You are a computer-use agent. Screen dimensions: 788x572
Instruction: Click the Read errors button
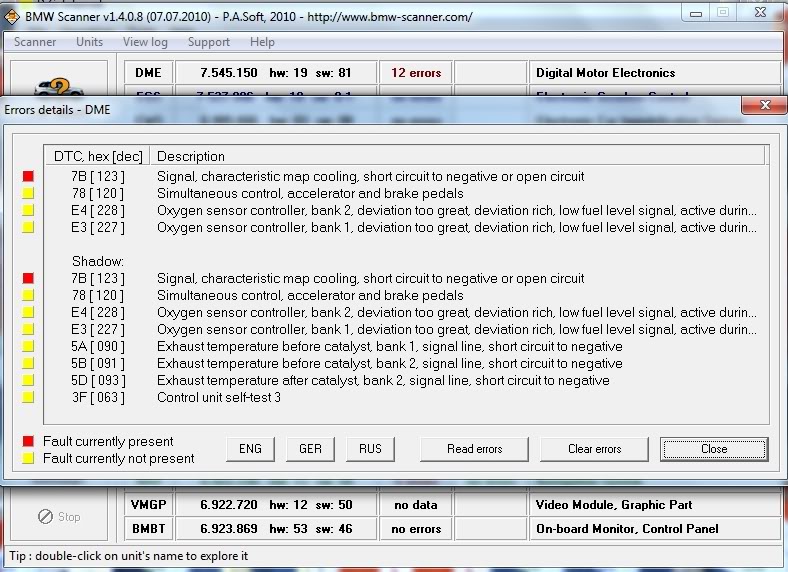(474, 449)
